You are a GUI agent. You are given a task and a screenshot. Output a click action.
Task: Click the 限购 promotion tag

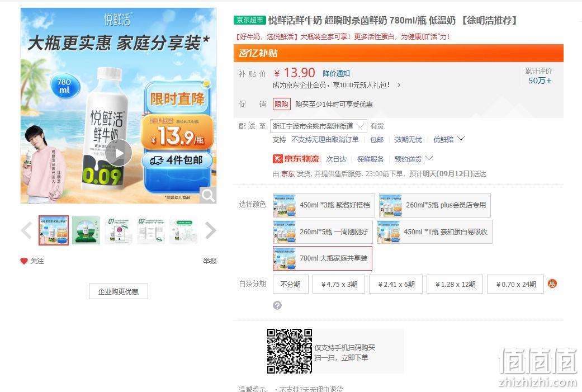pyautogui.click(x=281, y=105)
